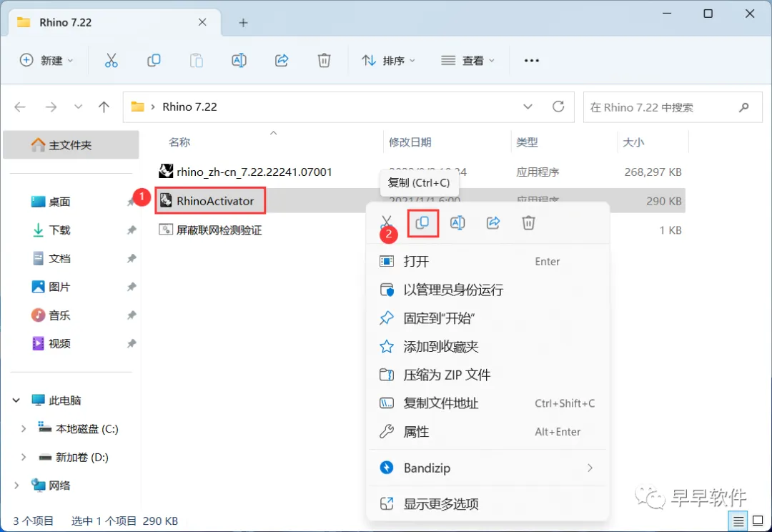Switch to details view in status bar
The height and width of the screenshot is (532, 772).
tap(738, 521)
